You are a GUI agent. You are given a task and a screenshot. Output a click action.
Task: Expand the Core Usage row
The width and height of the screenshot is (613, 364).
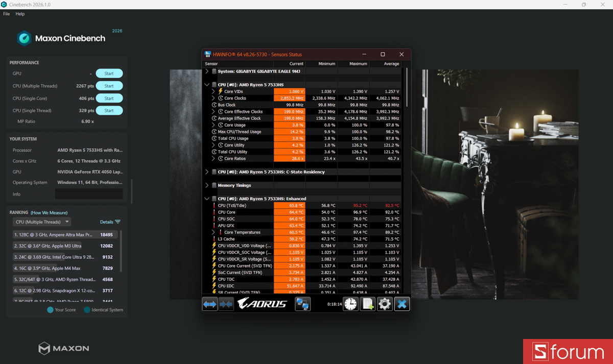[214, 125]
